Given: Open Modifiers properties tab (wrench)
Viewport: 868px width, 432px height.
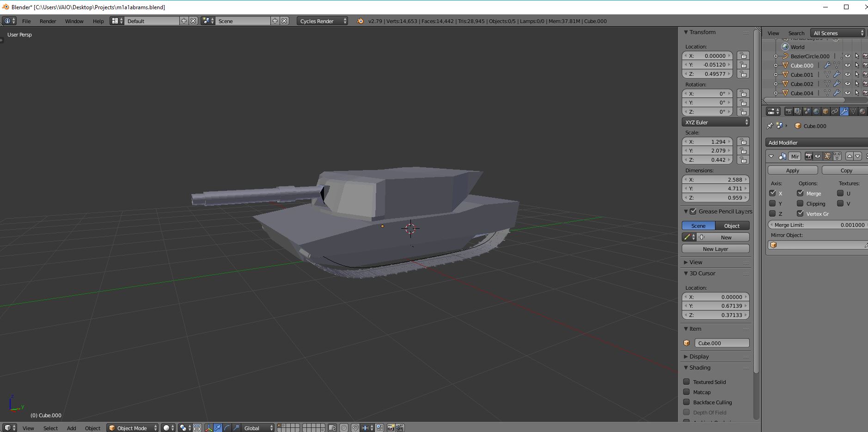Looking at the screenshot, I should click(x=844, y=111).
